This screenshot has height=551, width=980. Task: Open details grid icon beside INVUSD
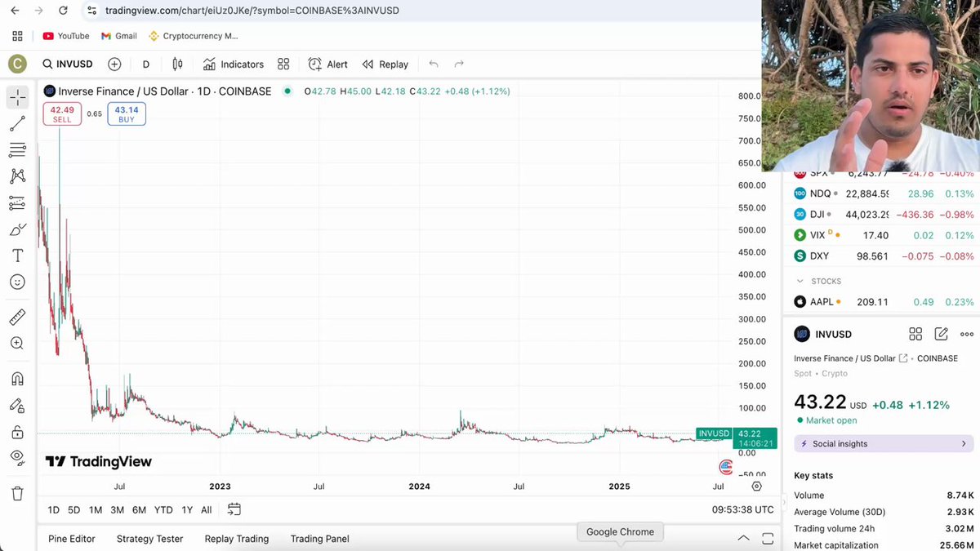coord(915,334)
